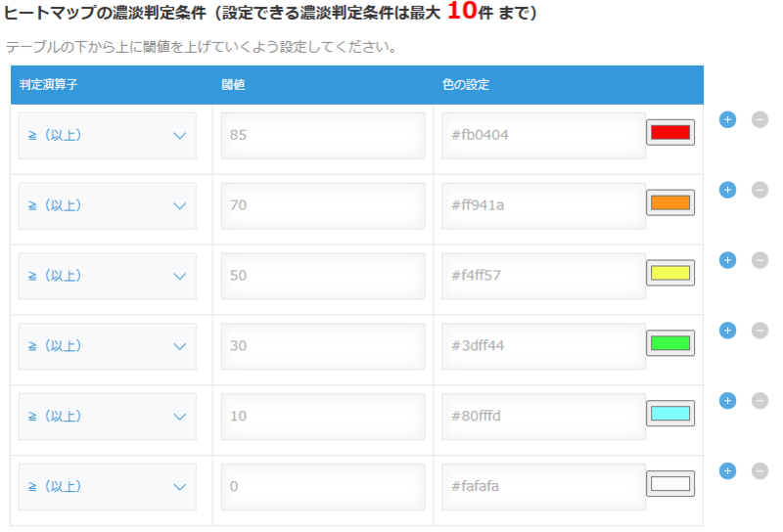783x532 pixels.
Task: Select the color code field #fafafa
Action: 543,487
